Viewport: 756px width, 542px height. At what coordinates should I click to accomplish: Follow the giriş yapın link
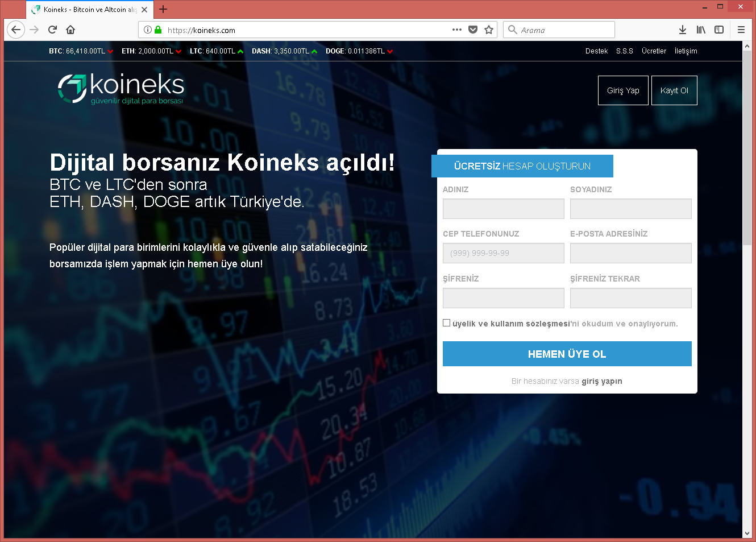pos(602,381)
